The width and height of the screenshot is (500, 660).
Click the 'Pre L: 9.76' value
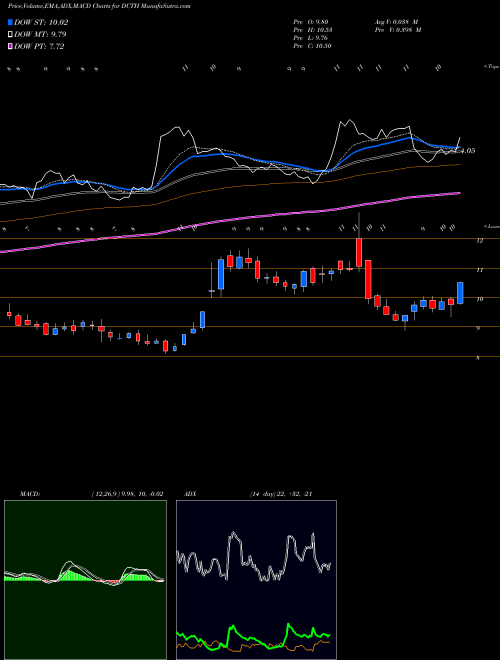[312, 38]
